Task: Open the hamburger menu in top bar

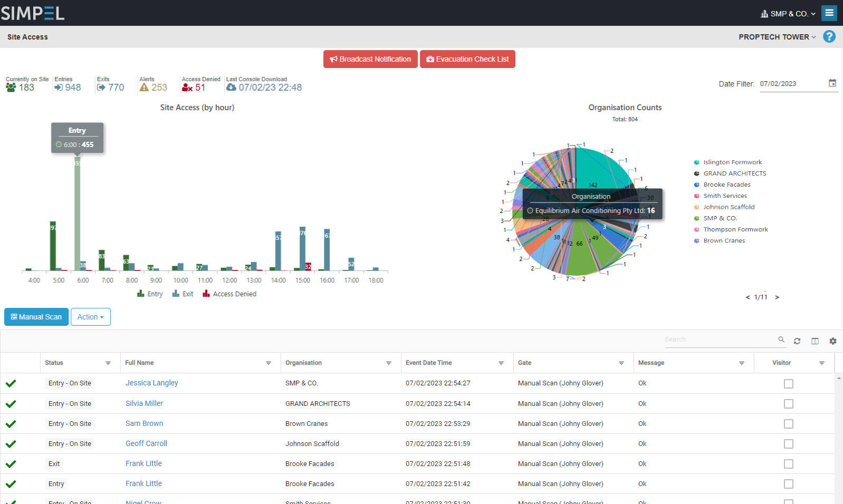Action: (829, 13)
